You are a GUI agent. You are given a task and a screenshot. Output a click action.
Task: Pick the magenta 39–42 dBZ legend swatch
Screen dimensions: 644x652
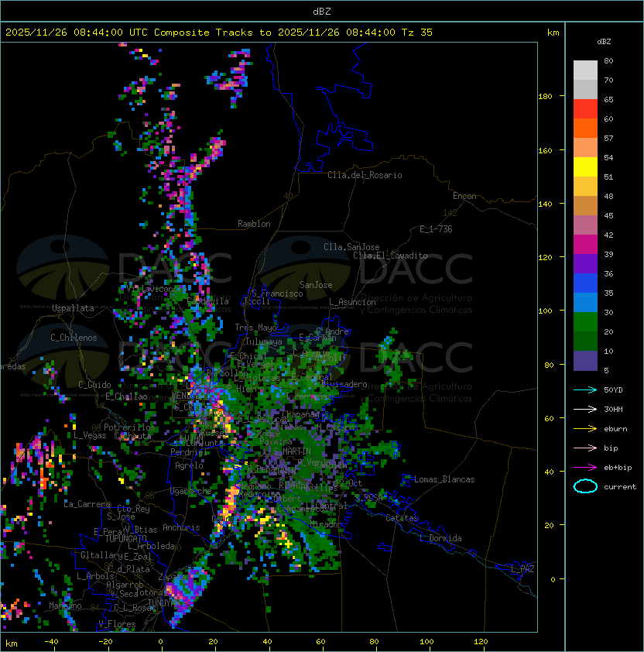click(x=585, y=244)
